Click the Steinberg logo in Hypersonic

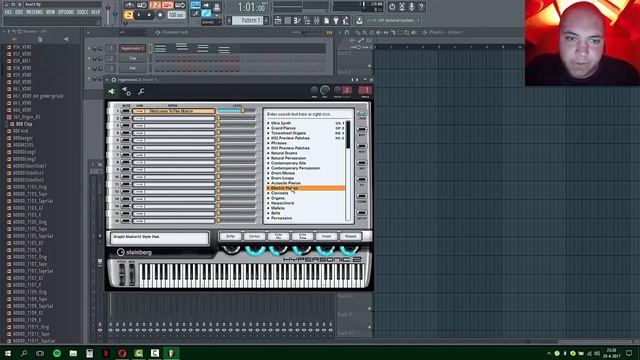pos(134,252)
